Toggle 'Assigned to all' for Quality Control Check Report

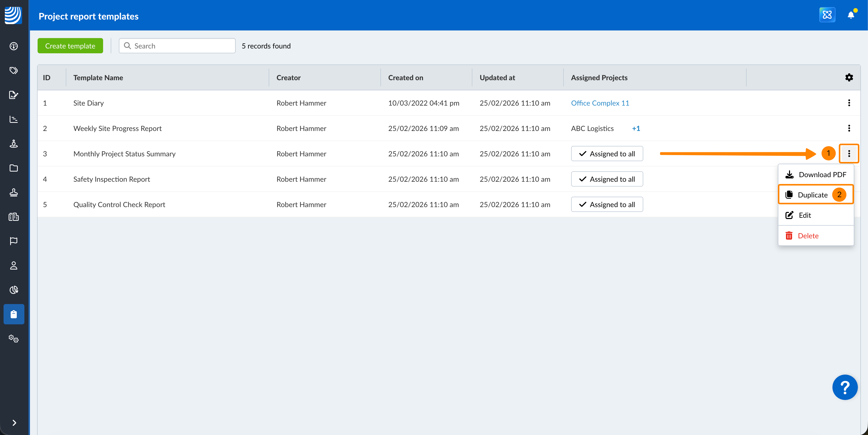tap(606, 204)
